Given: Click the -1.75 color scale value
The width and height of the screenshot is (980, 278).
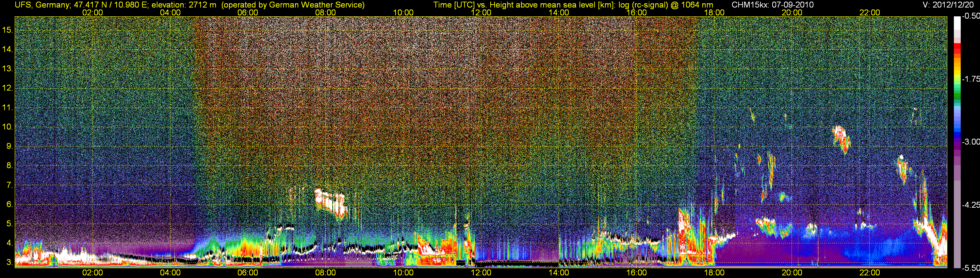Looking at the screenshot, I should coord(971,79).
